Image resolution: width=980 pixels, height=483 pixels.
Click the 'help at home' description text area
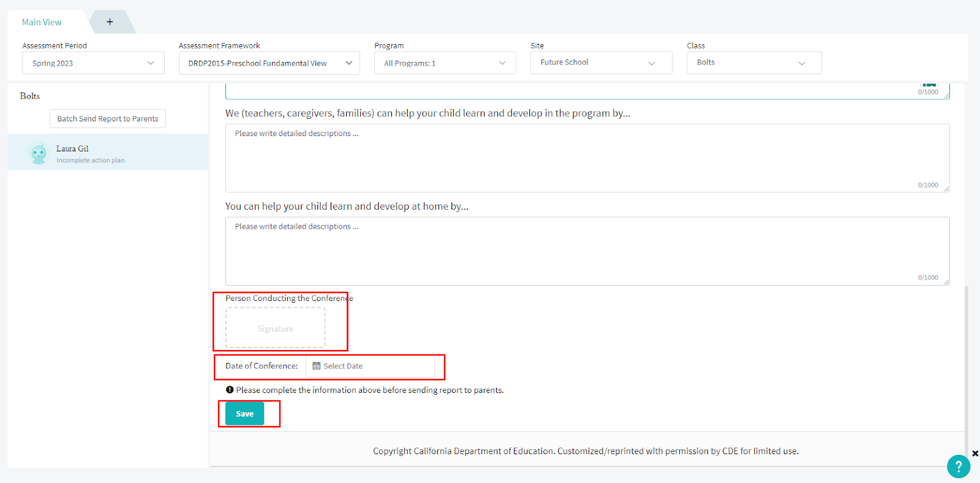[587, 251]
